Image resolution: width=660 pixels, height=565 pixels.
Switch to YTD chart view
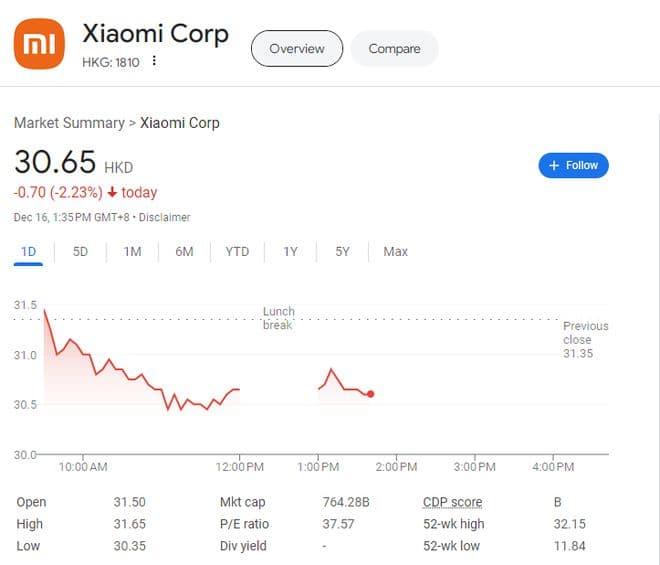point(237,252)
